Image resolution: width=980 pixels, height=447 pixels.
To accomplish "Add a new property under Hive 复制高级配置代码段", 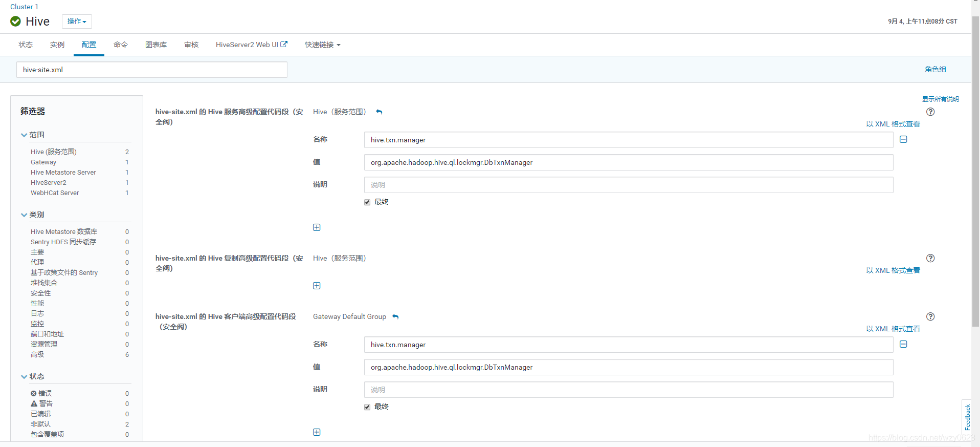I will 317,286.
